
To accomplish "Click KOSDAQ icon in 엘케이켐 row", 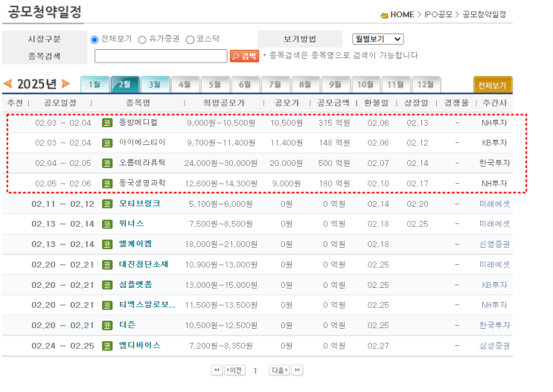I will click(107, 245).
